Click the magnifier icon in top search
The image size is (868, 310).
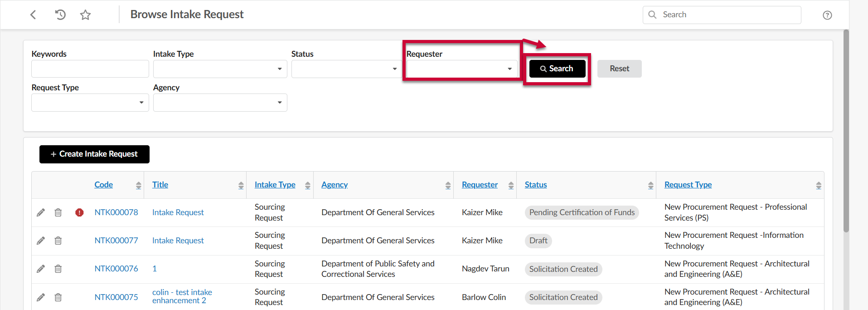652,15
